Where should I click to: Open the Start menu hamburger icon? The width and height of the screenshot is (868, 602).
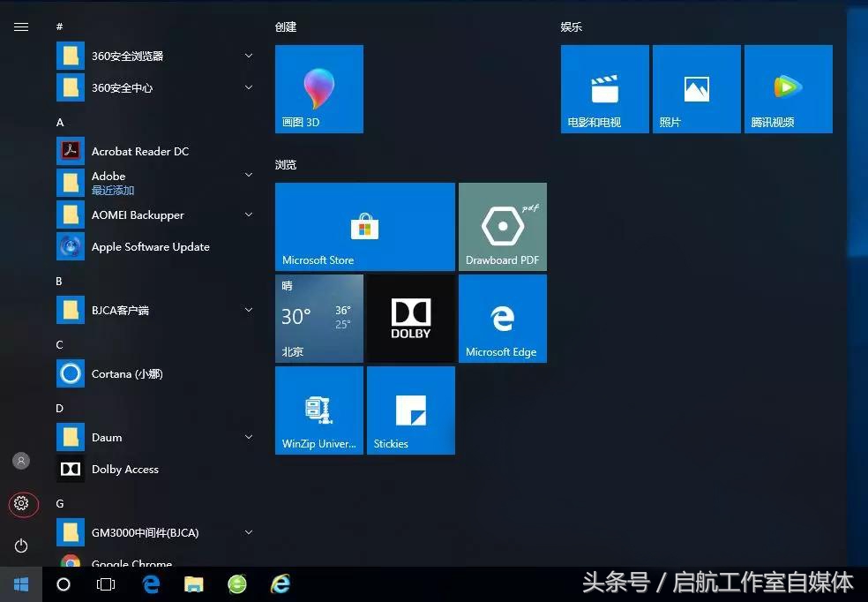(x=21, y=26)
